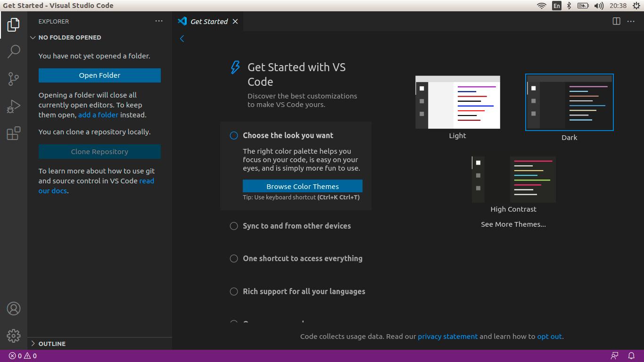Open the privacy statement link

[x=447, y=337]
